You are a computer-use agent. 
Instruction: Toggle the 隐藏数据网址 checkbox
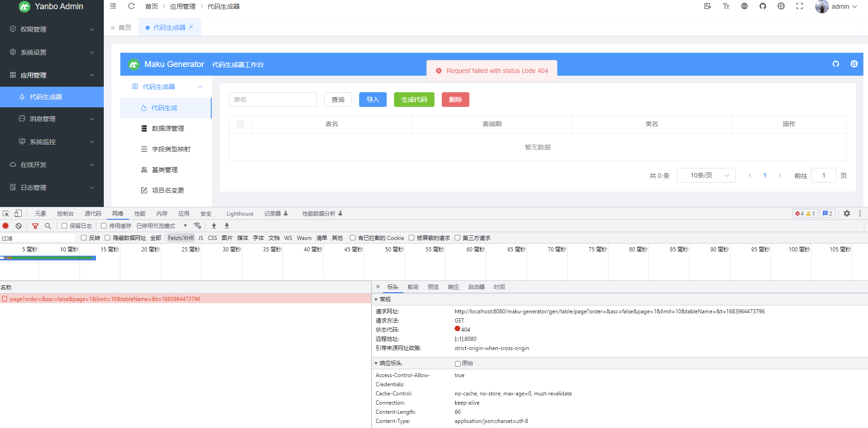107,238
